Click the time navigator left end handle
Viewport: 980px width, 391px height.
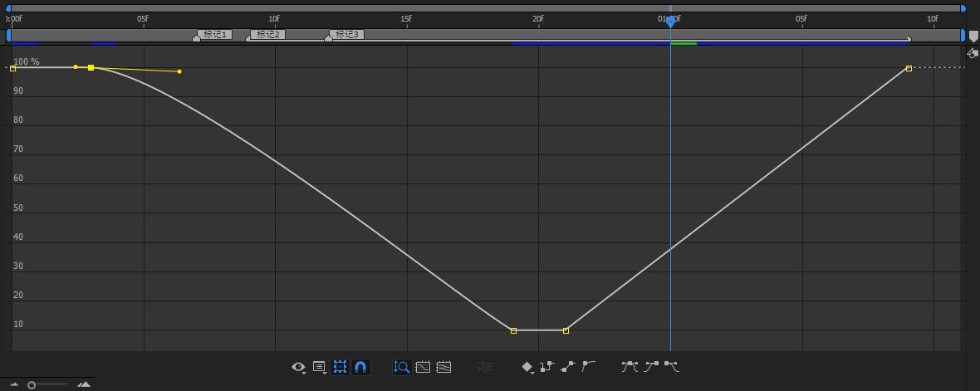click(8, 8)
